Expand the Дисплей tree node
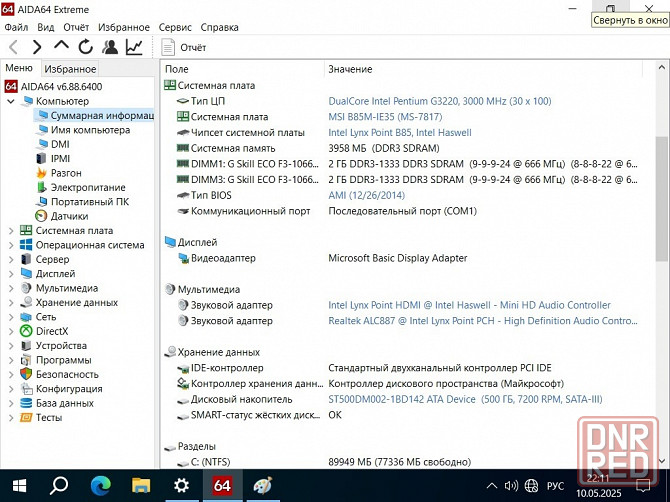 (x=11, y=274)
